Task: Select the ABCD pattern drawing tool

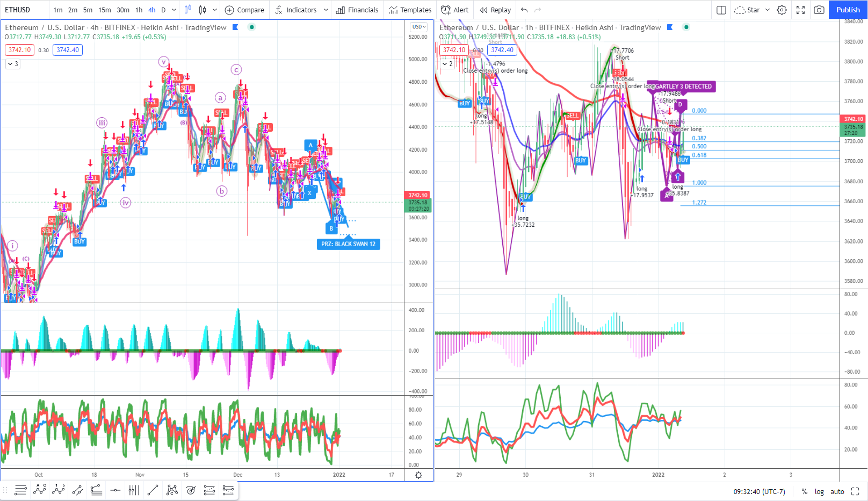Action: point(40,490)
